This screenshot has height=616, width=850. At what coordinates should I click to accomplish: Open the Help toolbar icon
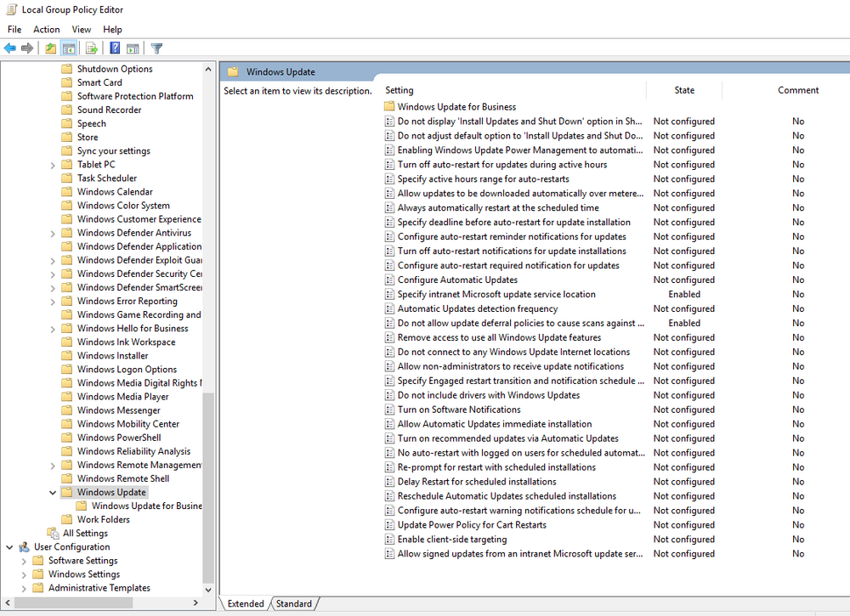coord(115,48)
